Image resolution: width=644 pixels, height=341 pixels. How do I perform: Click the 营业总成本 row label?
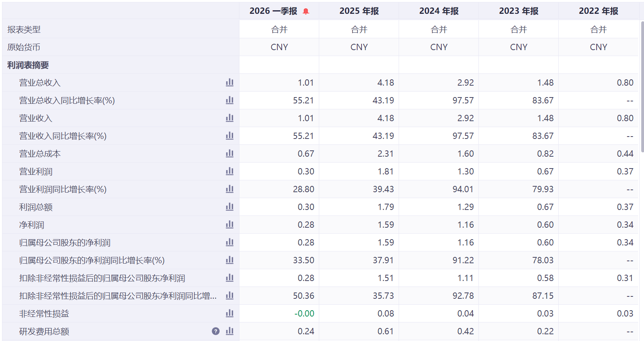point(40,154)
